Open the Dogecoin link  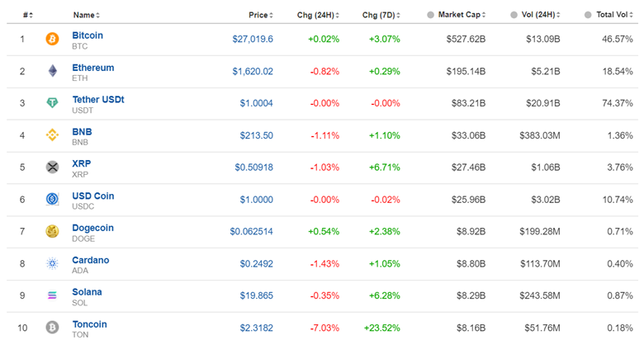tap(92, 228)
